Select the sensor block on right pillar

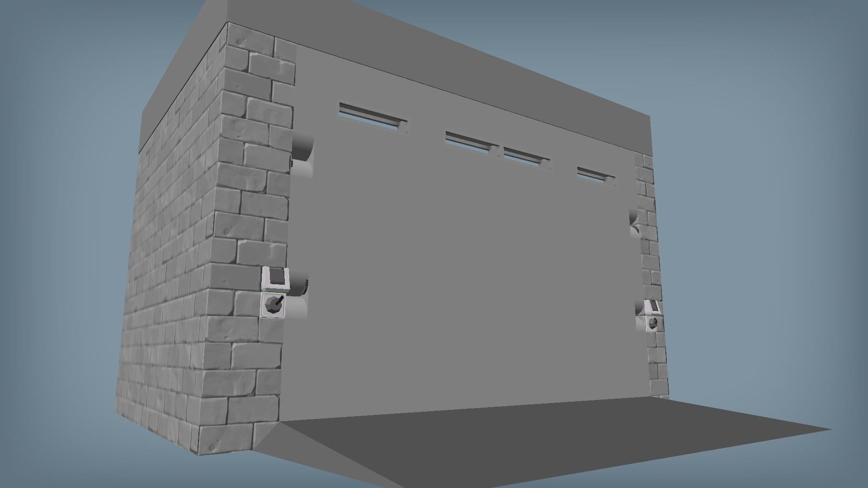[653, 308]
